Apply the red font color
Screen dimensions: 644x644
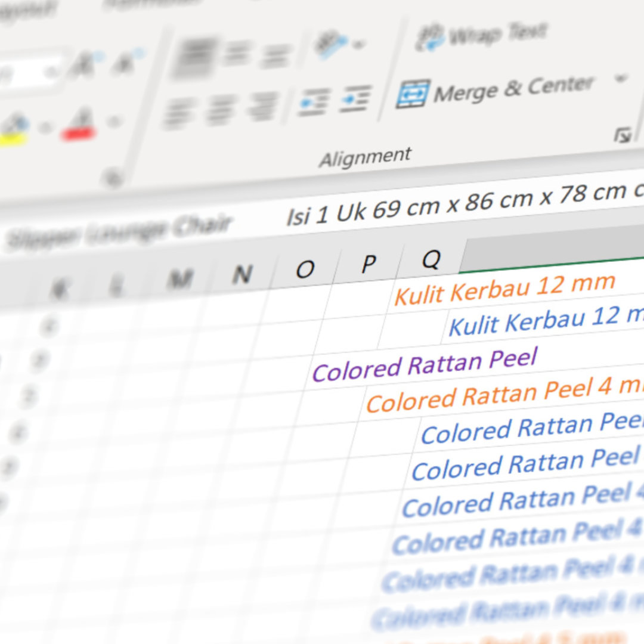79,125
